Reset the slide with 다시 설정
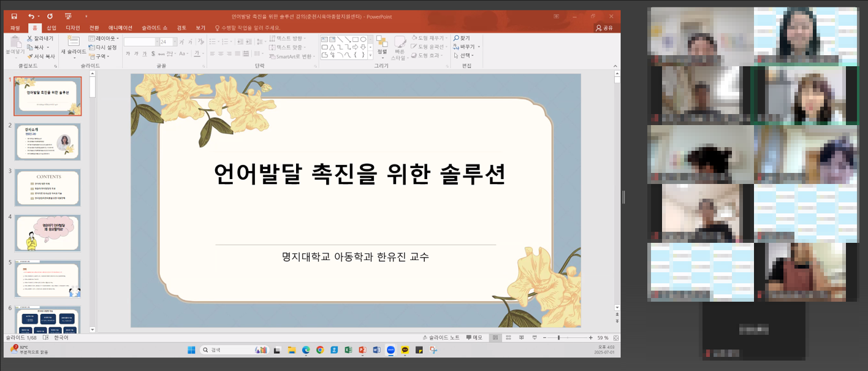 (102, 47)
